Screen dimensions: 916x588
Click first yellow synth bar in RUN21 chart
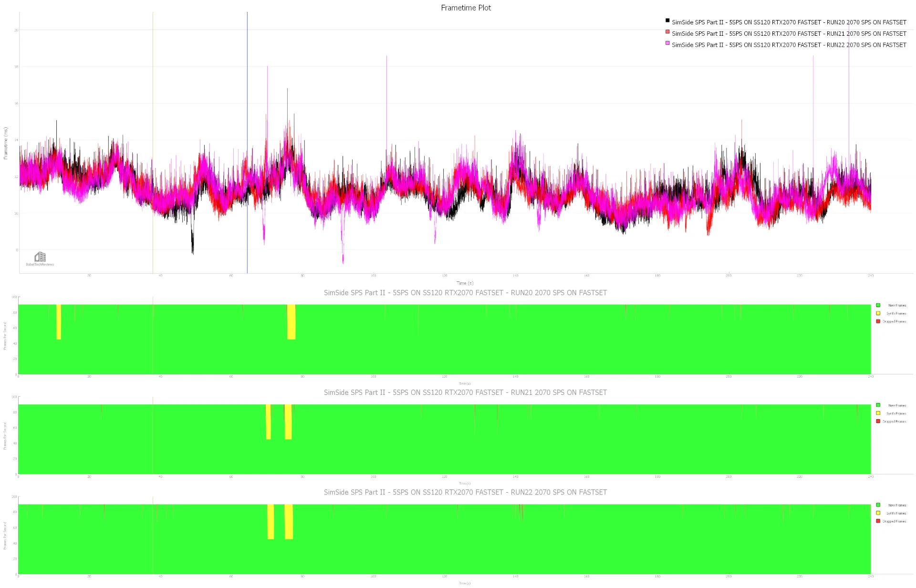click(268, 422)
